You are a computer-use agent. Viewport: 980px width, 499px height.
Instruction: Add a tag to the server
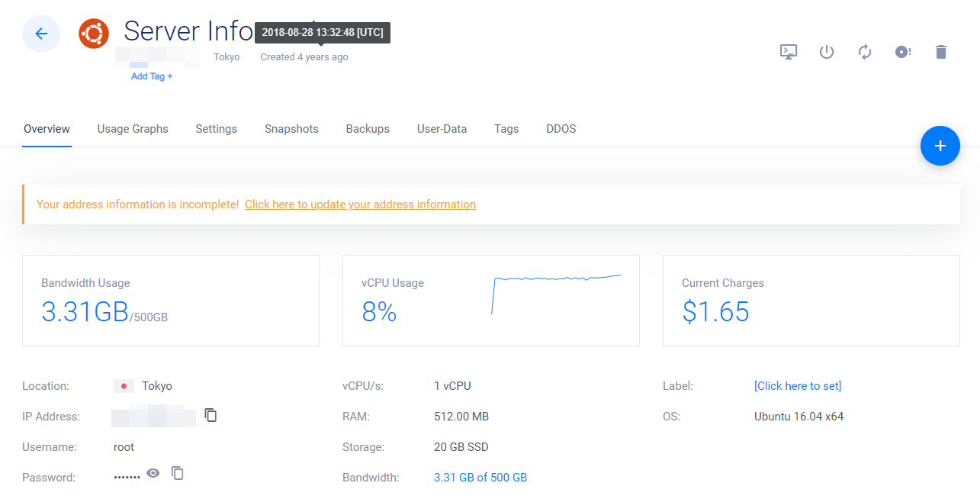149,76
